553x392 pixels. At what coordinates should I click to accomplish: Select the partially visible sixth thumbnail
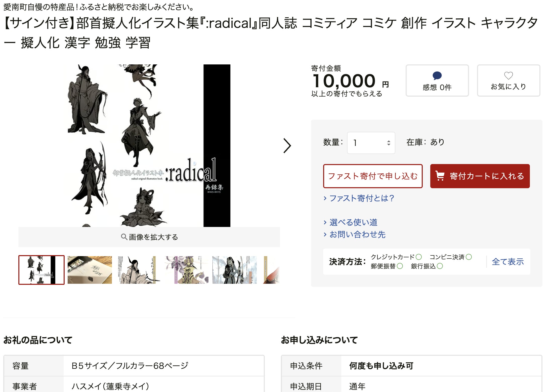click(x=271, y=270)
